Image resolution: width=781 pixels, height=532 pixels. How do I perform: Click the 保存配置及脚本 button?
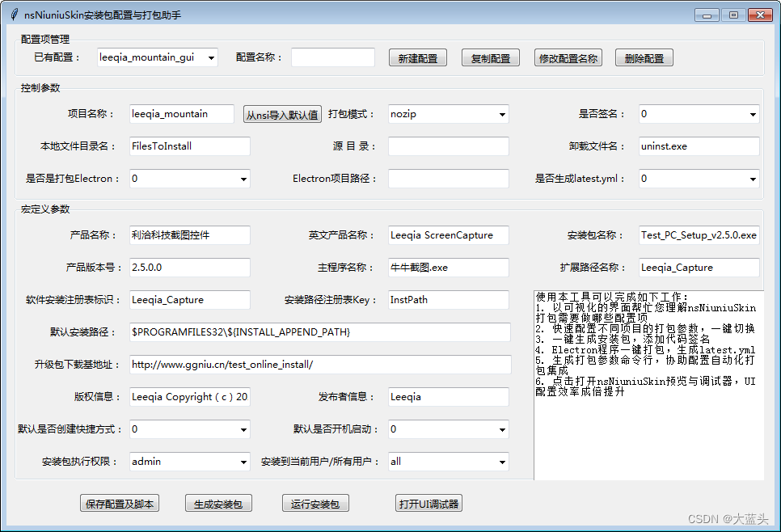pos(120,503)
